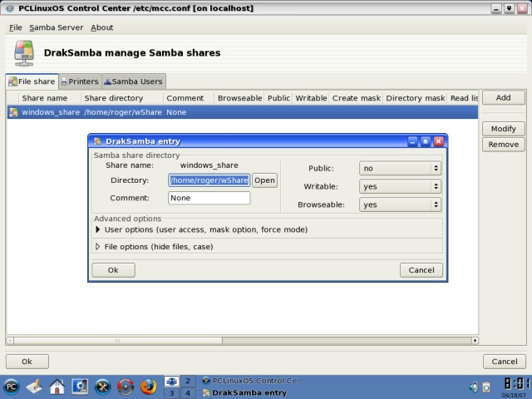Open the Public dropdown set to no
This screenshot has height=399, width=532.
click(400, 168)
